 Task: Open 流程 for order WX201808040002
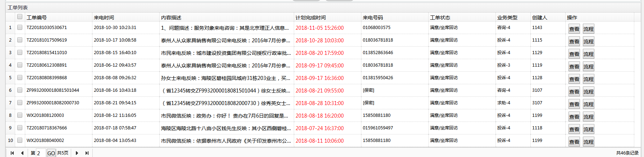(588, 142)
